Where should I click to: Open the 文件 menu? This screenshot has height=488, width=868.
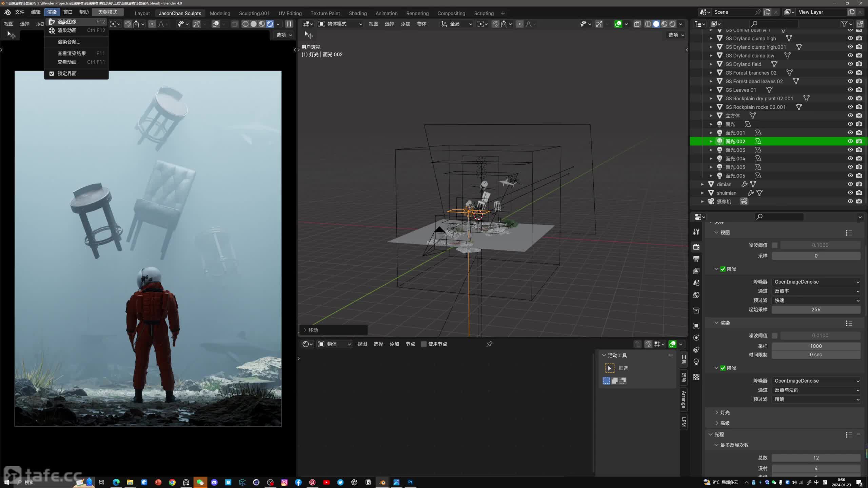coord(20,12)
